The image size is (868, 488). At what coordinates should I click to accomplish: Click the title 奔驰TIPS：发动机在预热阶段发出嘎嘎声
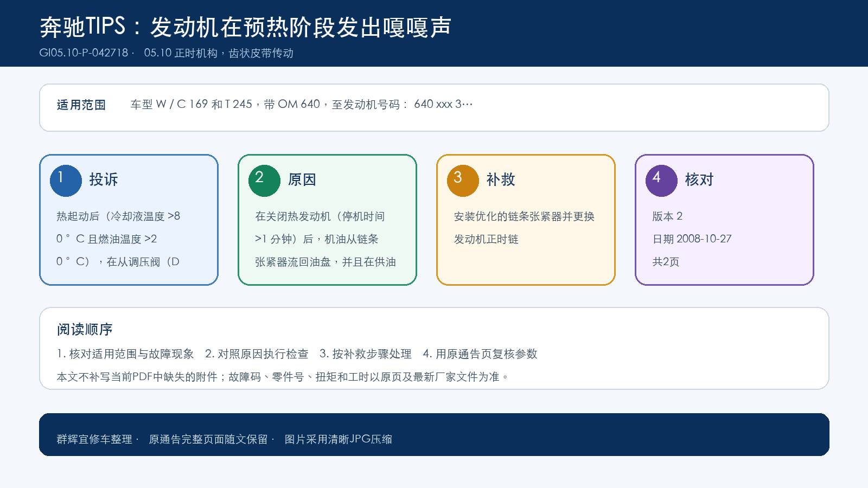pos(245,27)
